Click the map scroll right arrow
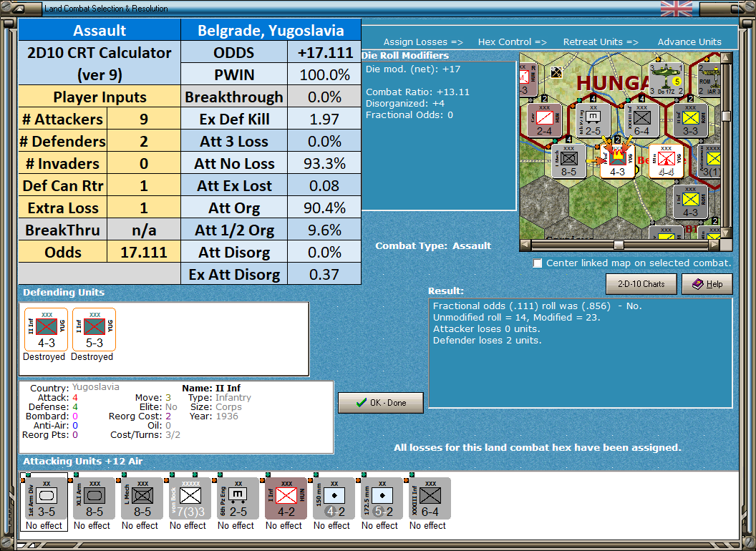Viewport: 756px width, 551px height. [714, 245]
